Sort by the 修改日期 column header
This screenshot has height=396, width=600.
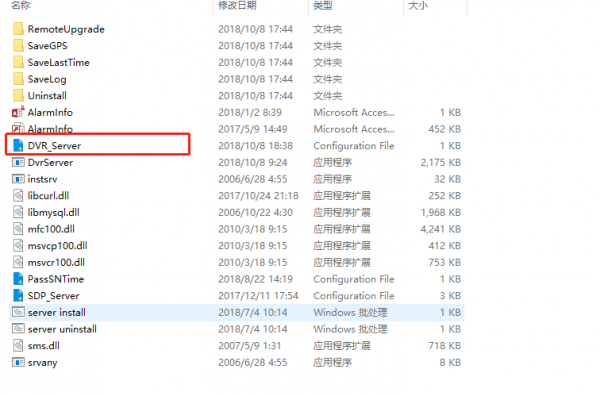tap(237, 5)
